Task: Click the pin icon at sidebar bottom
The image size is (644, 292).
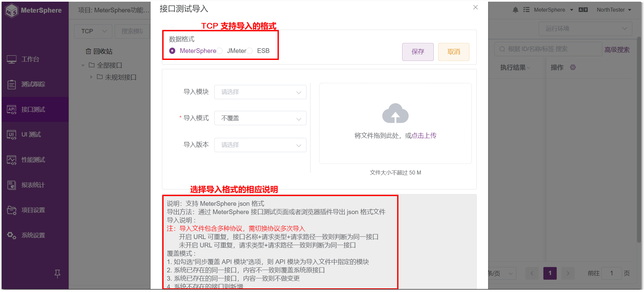Action: pos(57,274)
